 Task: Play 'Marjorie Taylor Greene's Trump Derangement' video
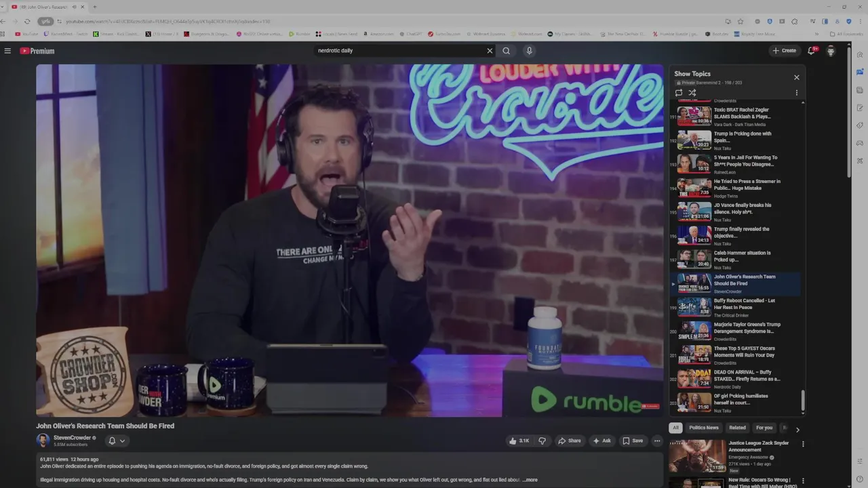(736, 331)
